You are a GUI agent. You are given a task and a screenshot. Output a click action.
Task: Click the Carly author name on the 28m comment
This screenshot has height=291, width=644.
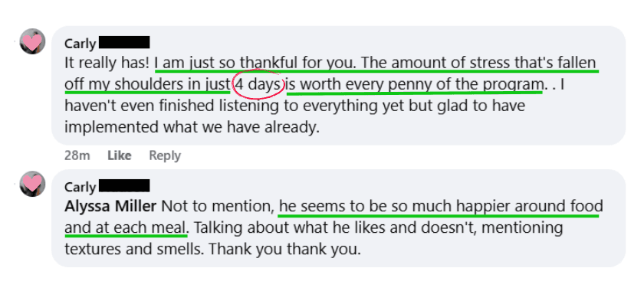[x=80, y=44]
